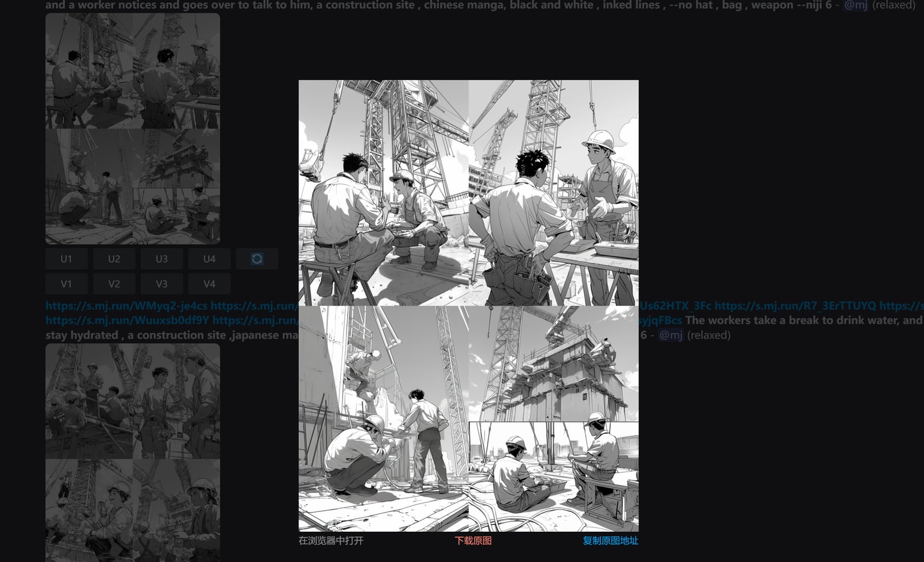Click the re-roll refresh icon button
The height and width of the screenshot is (562, 924).
[x=257, y=259]
